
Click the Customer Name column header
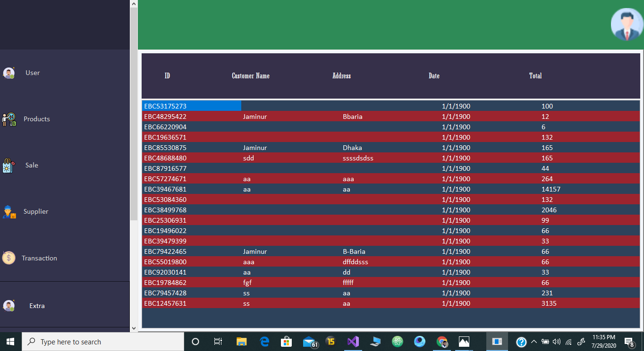click(251, 76)
